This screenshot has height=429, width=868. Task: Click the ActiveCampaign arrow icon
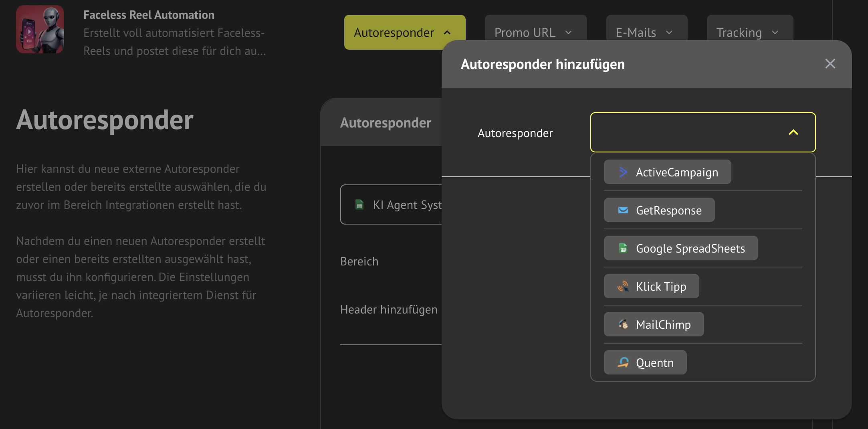(623, 172)
